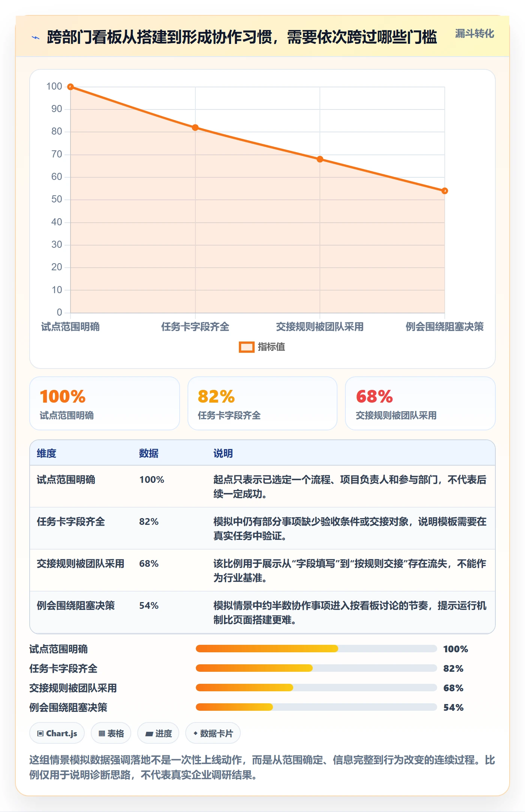Click the grid icon in 表格 chip

click(x=102, y=734)
